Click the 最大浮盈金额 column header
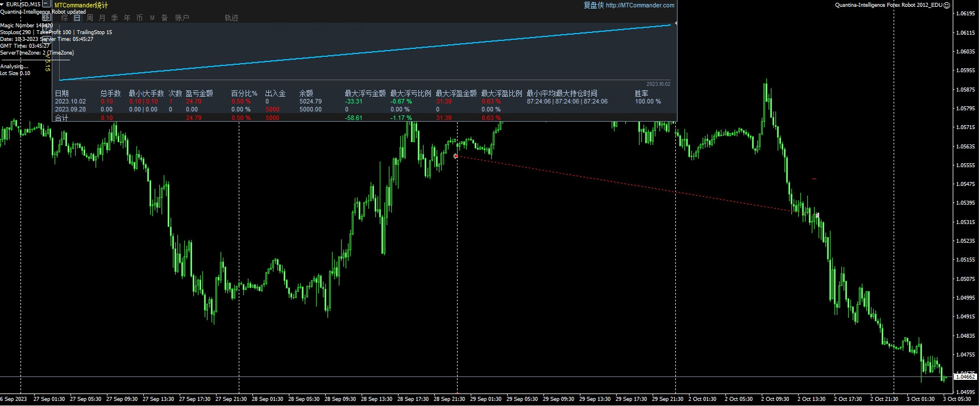This screenshot has width=980, height=406. pyautogui.click(x=456, y=93)
